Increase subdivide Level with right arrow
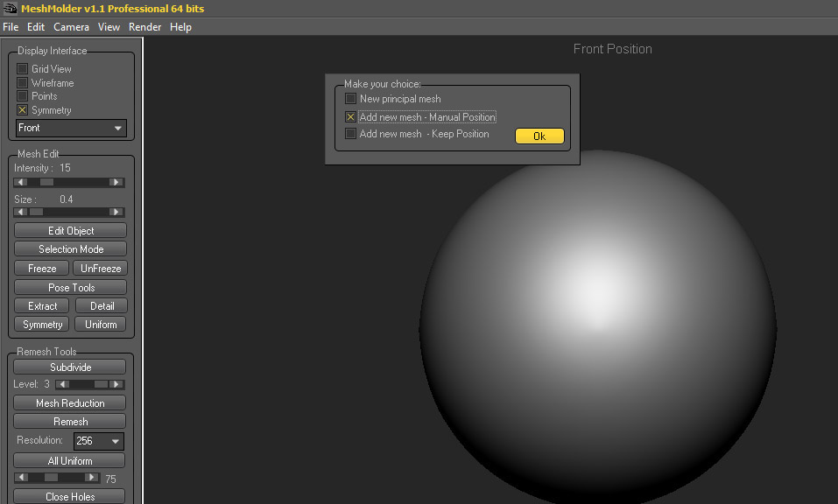838x504 pixels. point(116,384)
